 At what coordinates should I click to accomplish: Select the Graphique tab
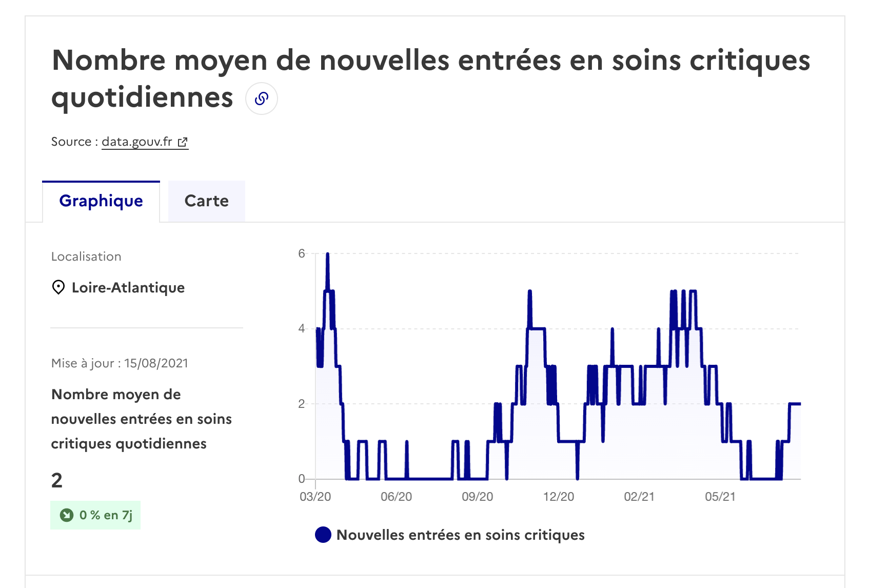[101, 201]
